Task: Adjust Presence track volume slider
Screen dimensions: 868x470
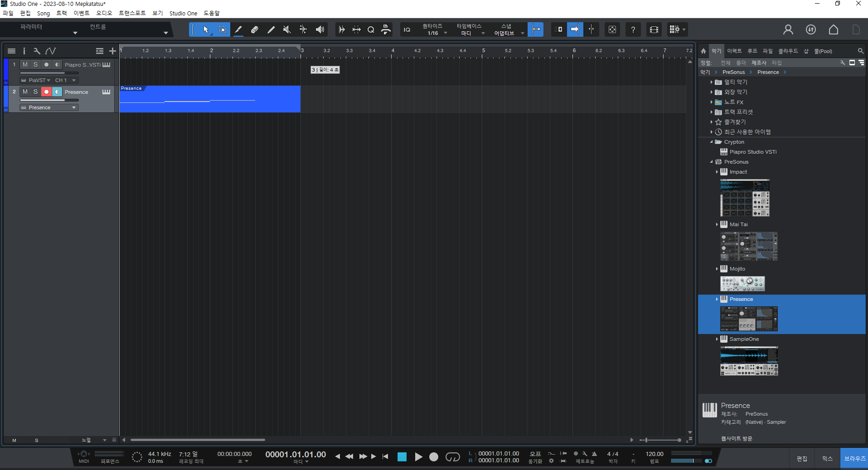Action: click(49, 100)
